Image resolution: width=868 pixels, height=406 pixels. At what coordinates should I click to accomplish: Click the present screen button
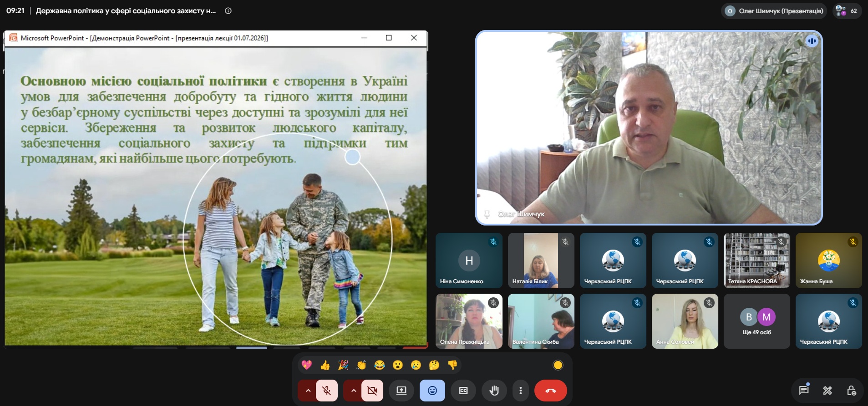point(401,391)
